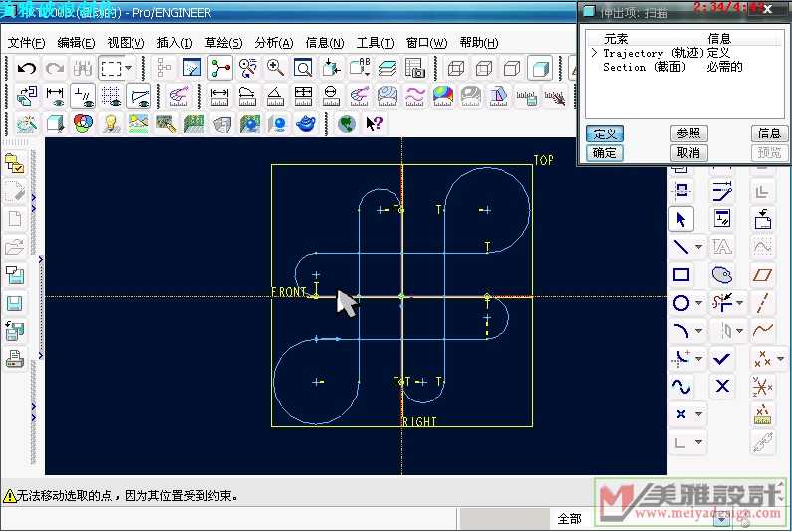
Task: Click the Spin center icon
Action: (x=220, y=68)
